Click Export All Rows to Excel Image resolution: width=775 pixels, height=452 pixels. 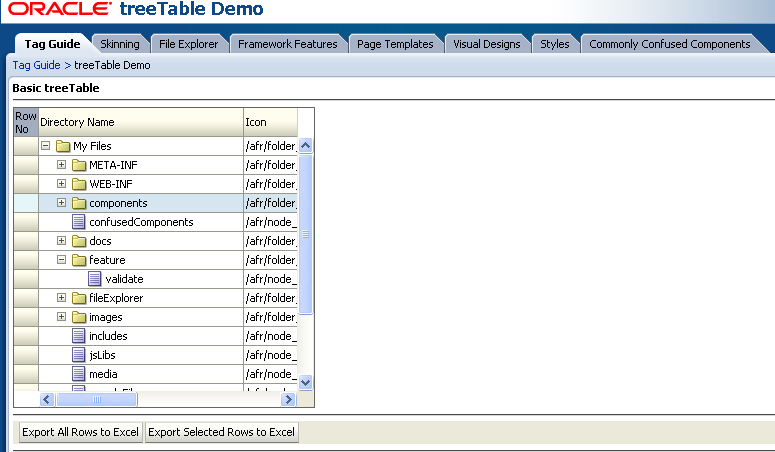coord(81,432)
